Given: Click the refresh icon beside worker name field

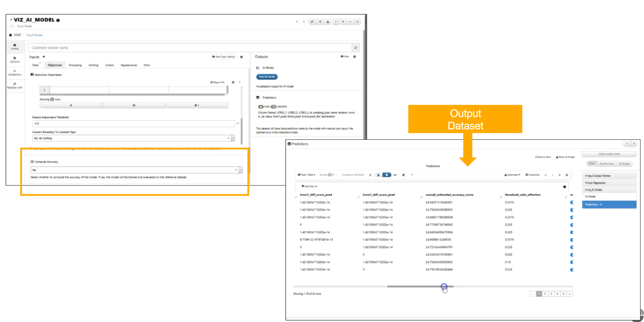Looking at the screenshot, I should click(x=356, y=48).
